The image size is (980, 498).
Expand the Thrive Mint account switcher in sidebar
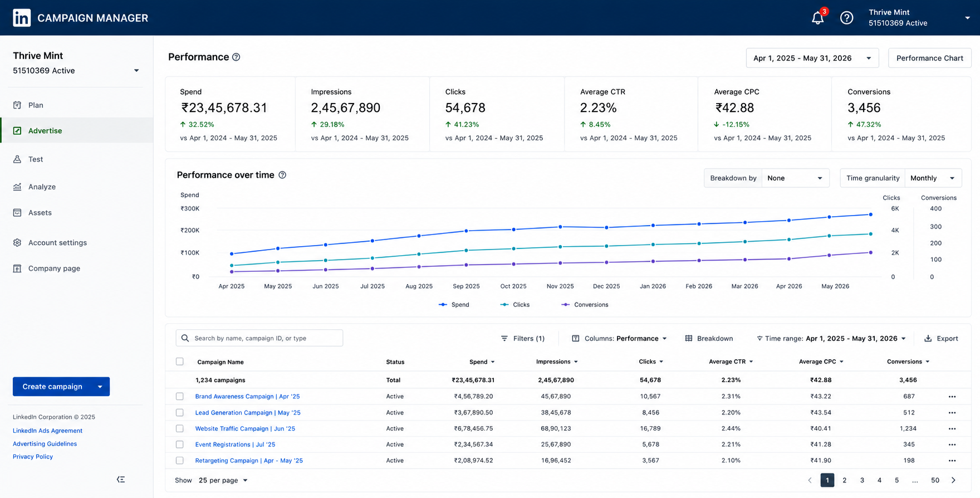[136, 71]
